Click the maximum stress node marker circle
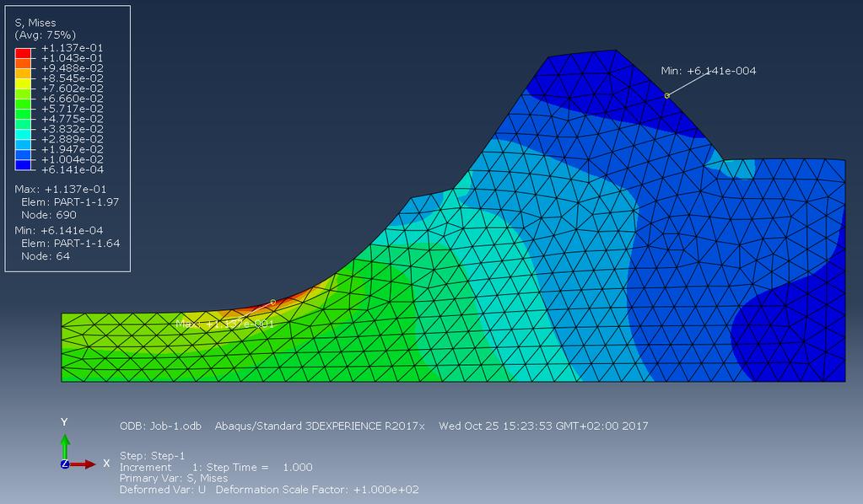The height and width of the screenshot is (504, 863). pos(273,302)
